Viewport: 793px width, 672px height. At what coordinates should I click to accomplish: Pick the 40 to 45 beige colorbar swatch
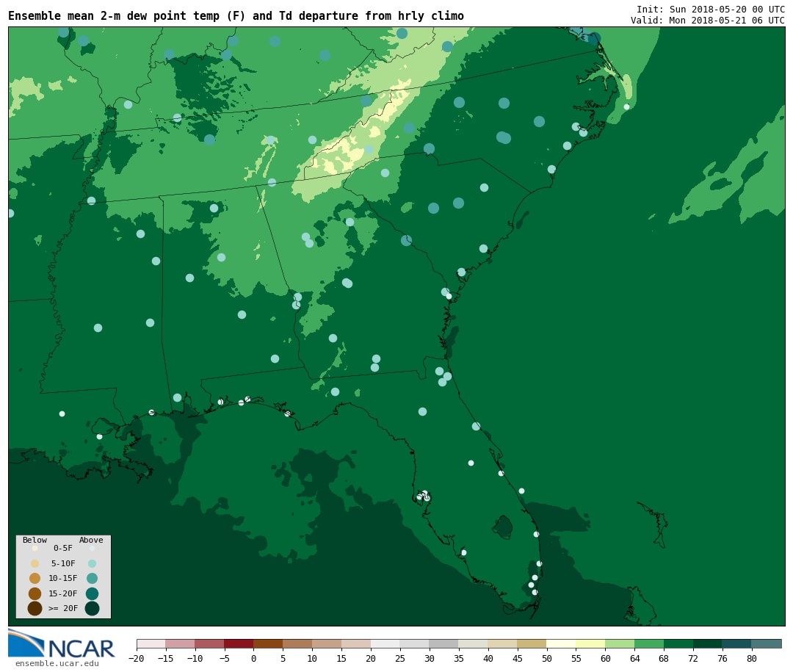pos(503,643)
